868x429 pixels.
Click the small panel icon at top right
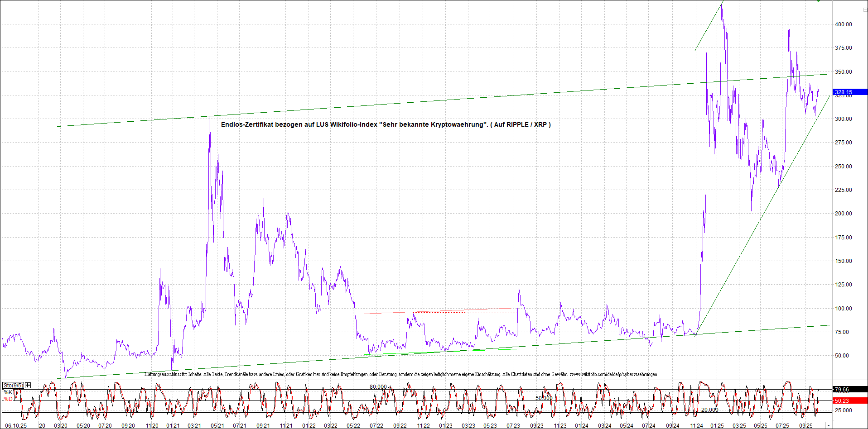(865, 10)
